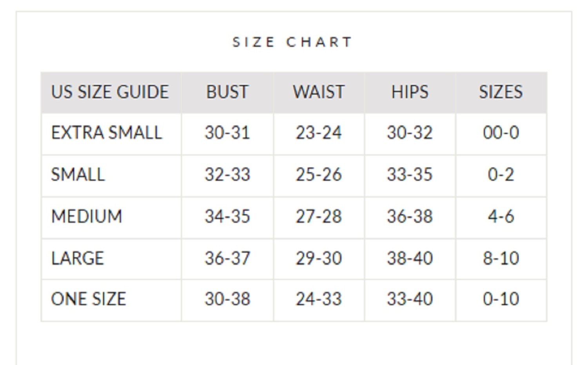The width and height of the screenshot is (588, 365).
Task: Click the Large sizes value 8-10
Action: pos(501,258)
